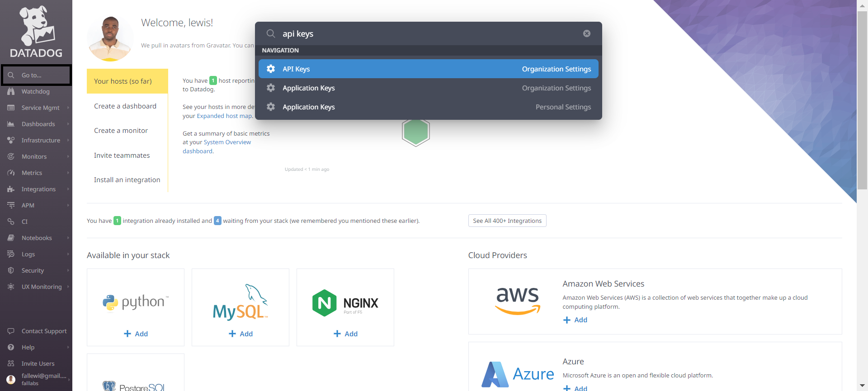Open Watchdog via binoculars icon
Image resolution: width=868 pixels, height=391 pixels.
coord(11,91)
